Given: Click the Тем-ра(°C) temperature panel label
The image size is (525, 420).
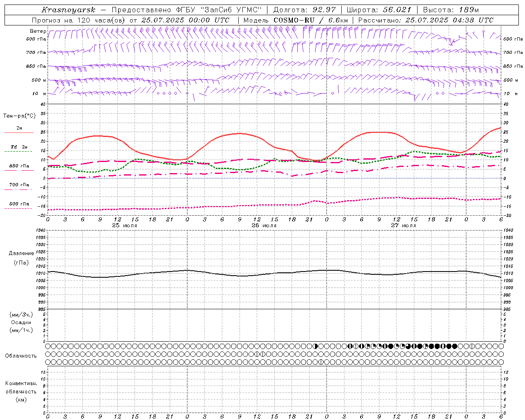Looking at the screenshot, I should (19, 116).
